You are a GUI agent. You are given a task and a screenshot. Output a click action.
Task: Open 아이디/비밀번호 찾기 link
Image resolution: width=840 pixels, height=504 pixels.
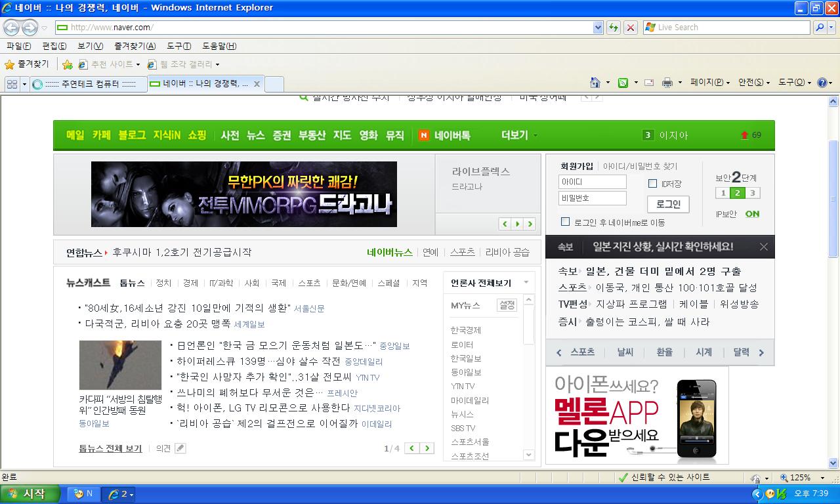(x=640, y=167)
